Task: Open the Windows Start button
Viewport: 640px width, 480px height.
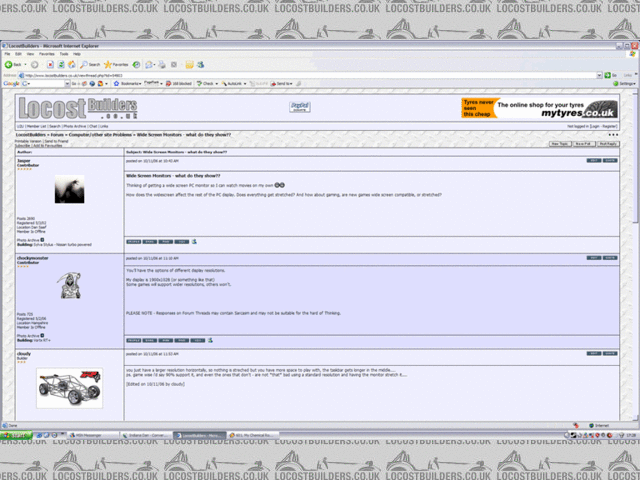Action: 16,435
